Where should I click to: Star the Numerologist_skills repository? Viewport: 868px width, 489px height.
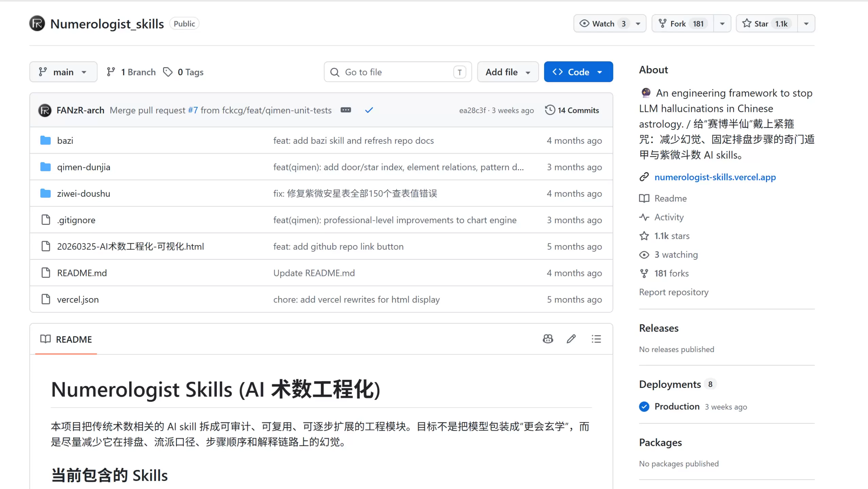(767, 23)
